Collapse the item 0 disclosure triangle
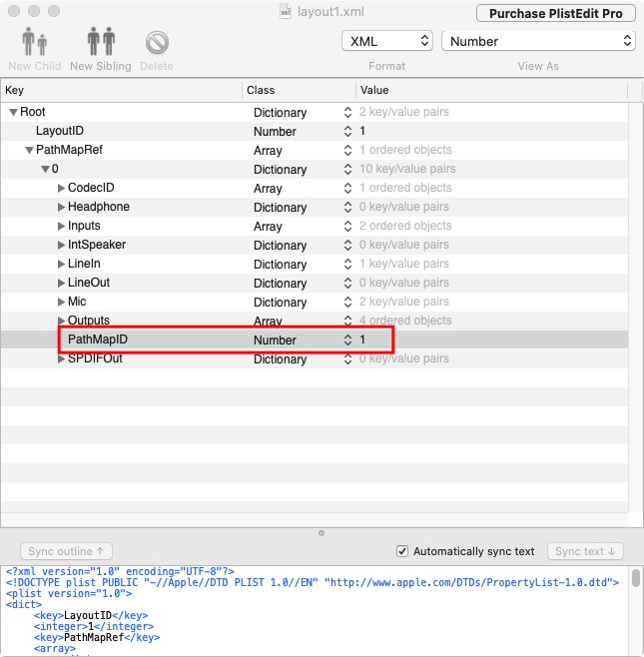 point(45,170)
